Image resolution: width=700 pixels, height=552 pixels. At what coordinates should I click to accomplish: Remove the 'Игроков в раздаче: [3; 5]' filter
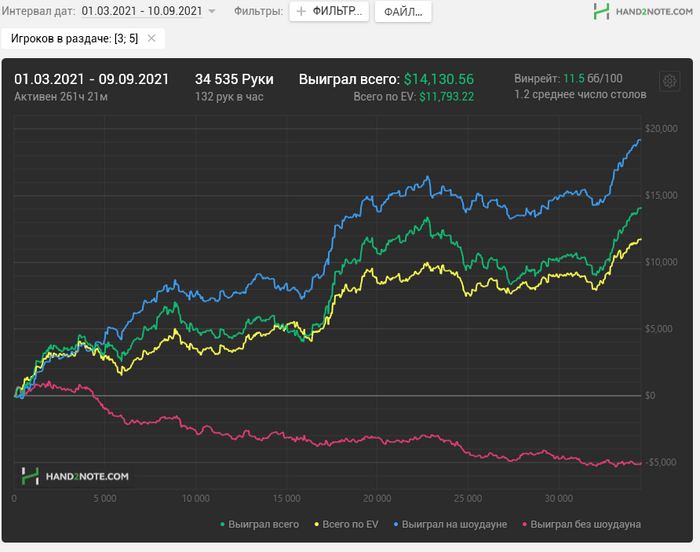click(x=152, y=38)
